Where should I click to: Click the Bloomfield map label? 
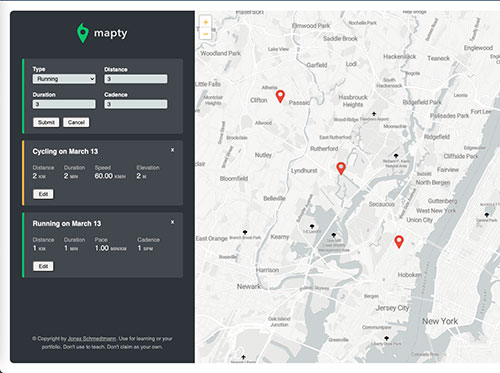(x=234, y=179)
